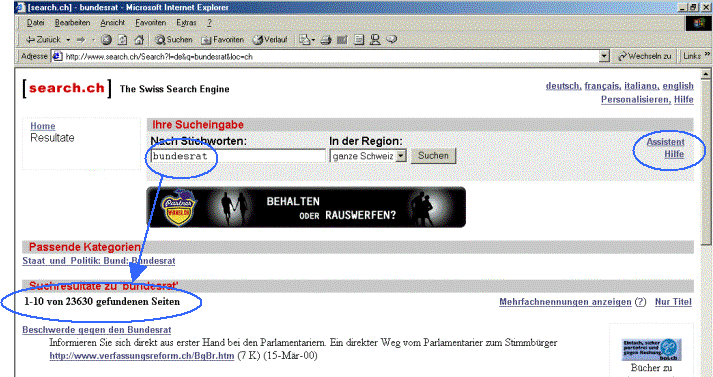The width and height of the screenshot is (713, 377).
Task: Open the ? help menu
Action: (x=209, y=23)
